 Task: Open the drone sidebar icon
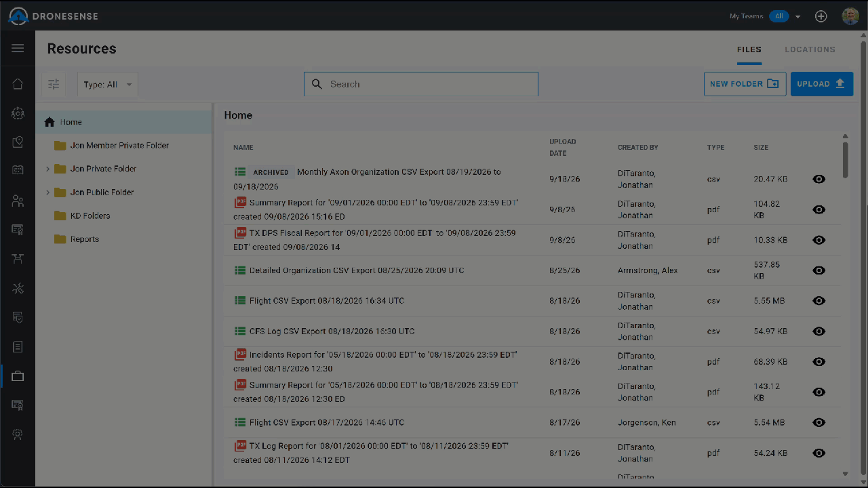point(18,259)
